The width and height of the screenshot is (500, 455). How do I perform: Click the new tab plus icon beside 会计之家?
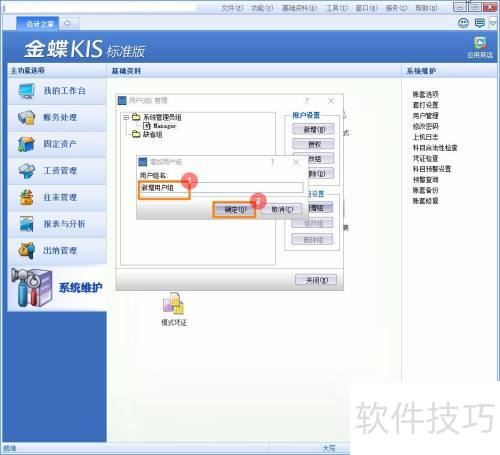coord(67,24)
